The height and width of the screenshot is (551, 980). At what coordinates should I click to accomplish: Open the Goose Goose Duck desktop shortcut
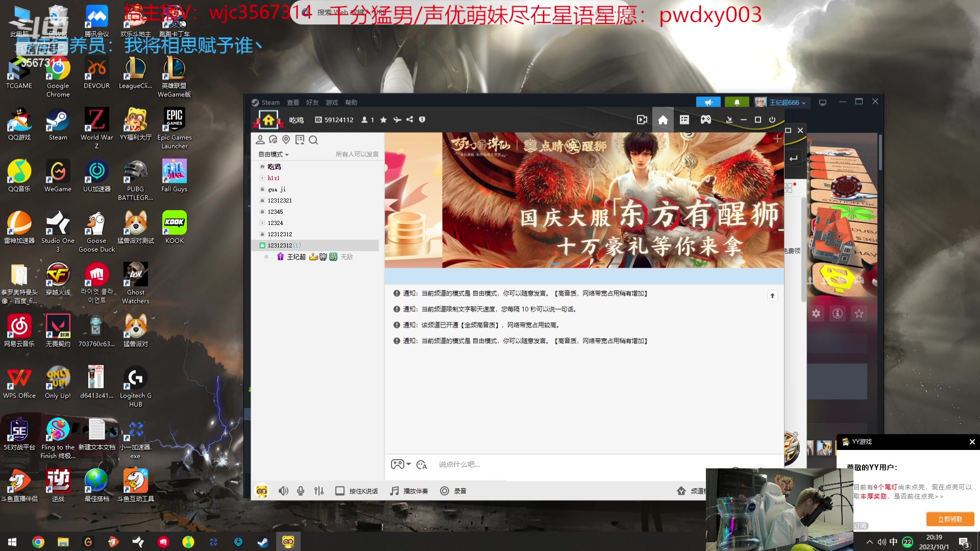point(96,232)
